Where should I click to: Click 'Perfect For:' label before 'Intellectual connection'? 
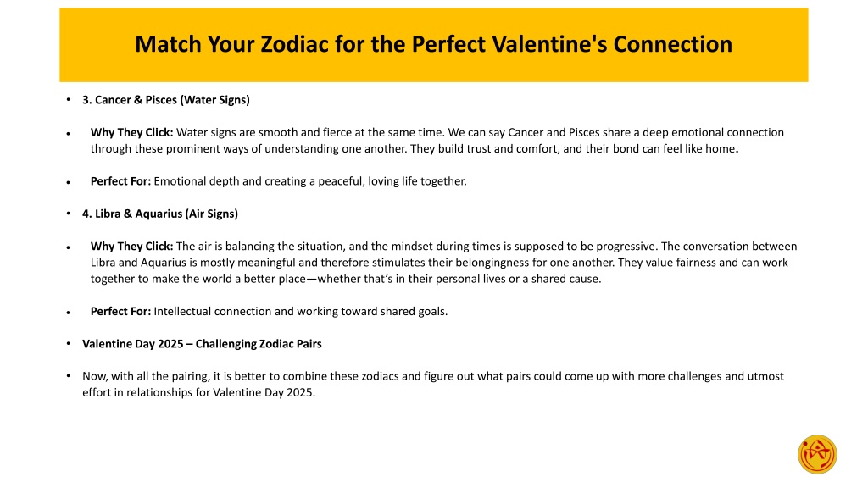click(x=120, y=311)
